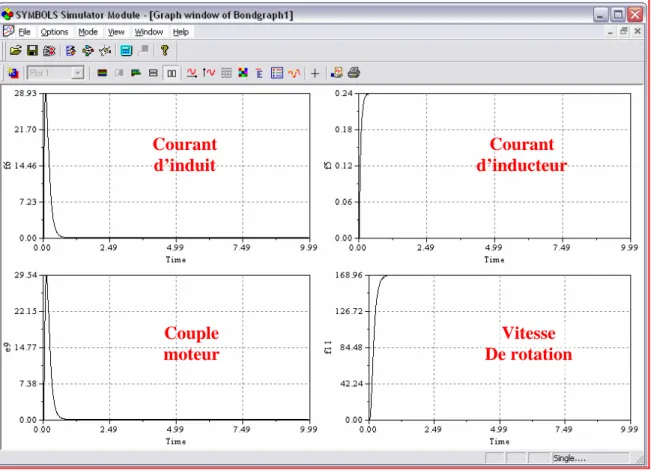
Task: Select the horizontally stacked plots layout icon
Action: [153, 74]
